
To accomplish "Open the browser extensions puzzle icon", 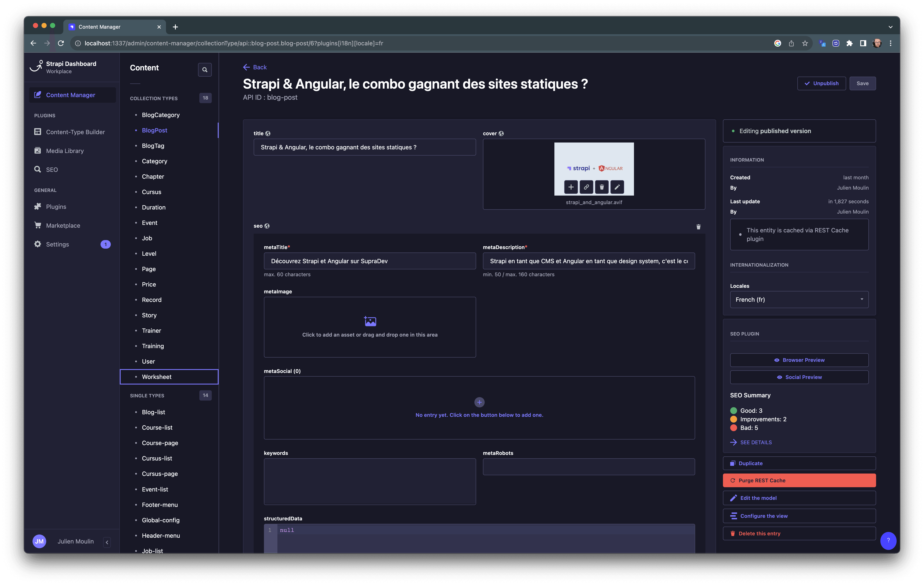I will click(849, 43).
